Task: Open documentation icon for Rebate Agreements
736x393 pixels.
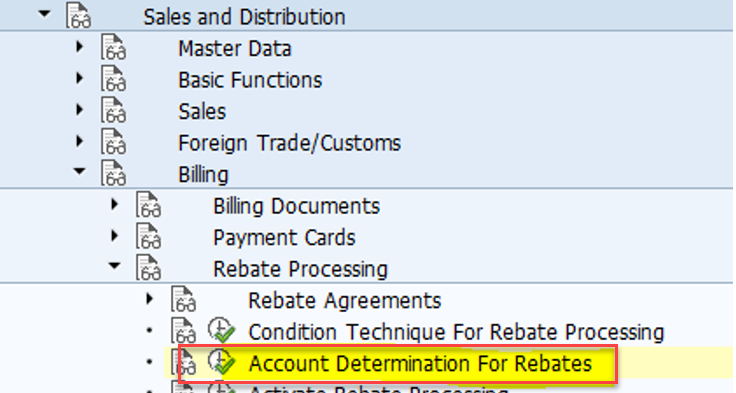Action: tap(183, 299)
